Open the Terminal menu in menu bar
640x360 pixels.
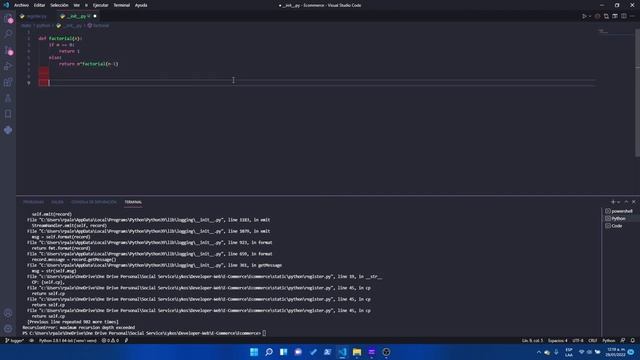tap(121, 5)
